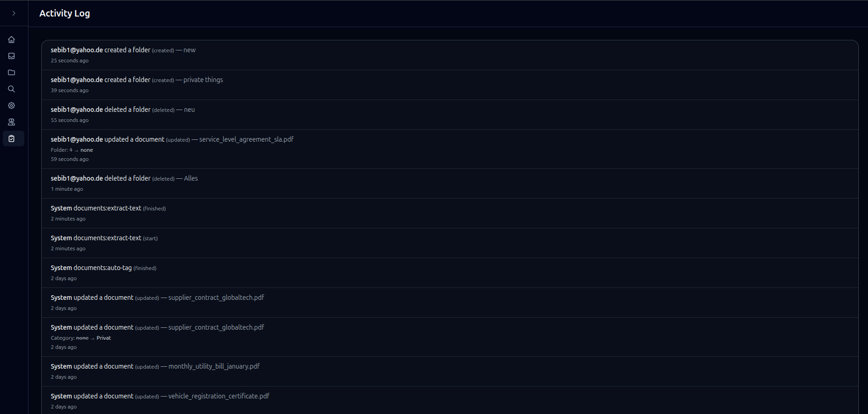Click the 'Category: none → Privat' change detail

81,338
